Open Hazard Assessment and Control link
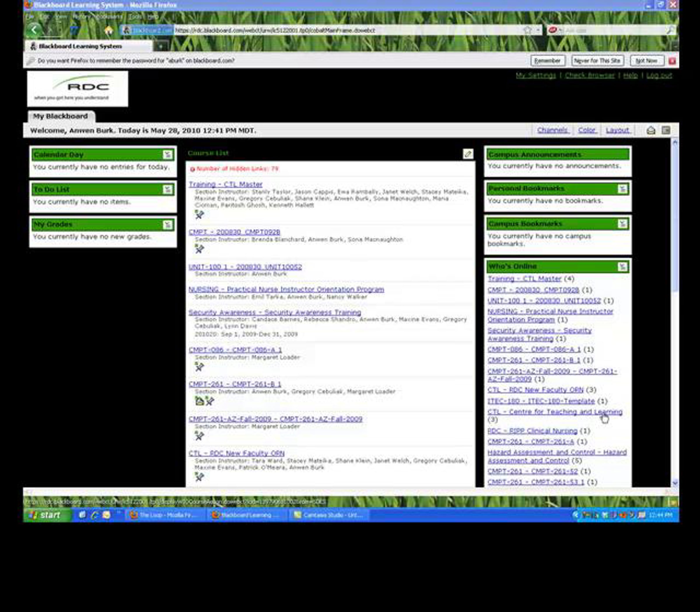This screenshot has width=700, height=612. [x=557, y=457]
